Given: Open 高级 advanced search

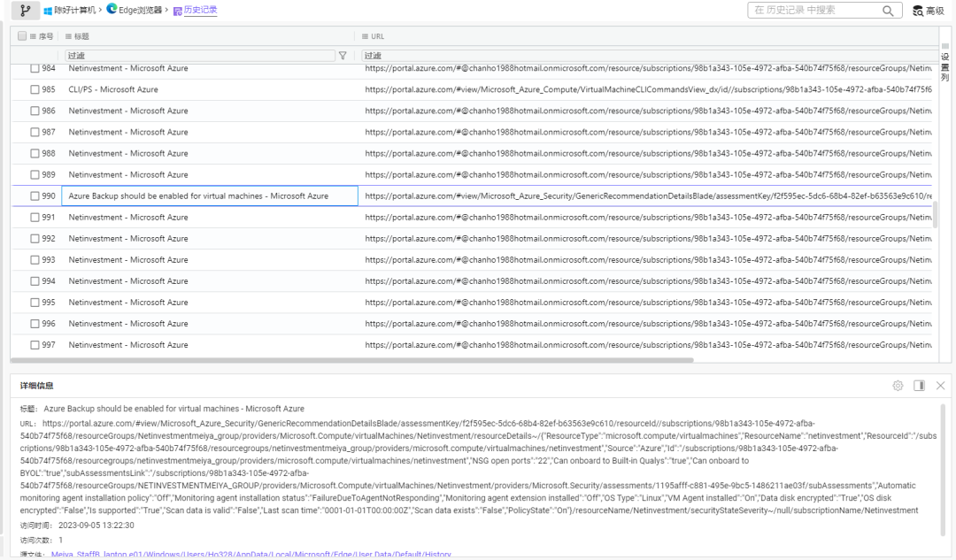Looking at the screenshot, I should 928,11.
